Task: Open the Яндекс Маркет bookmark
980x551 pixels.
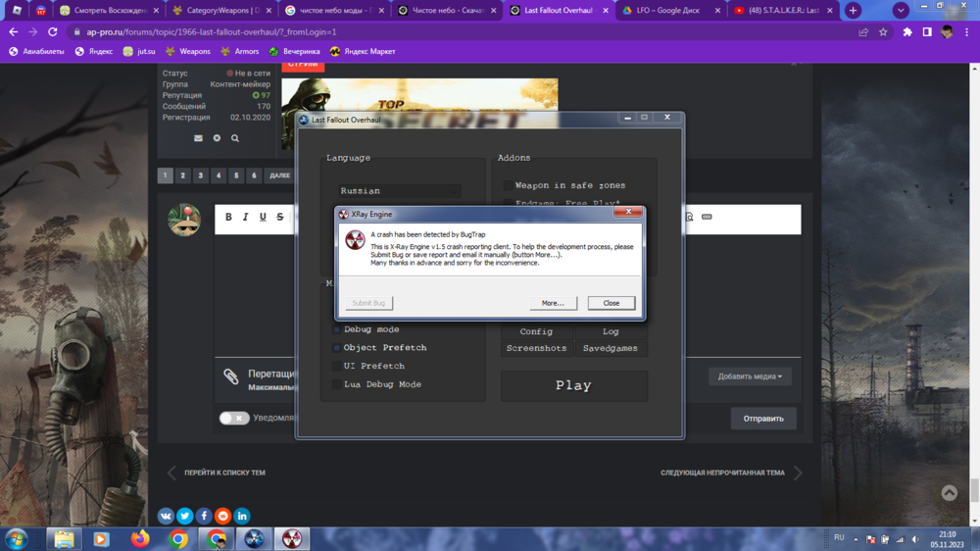Action: click(363, 51)
